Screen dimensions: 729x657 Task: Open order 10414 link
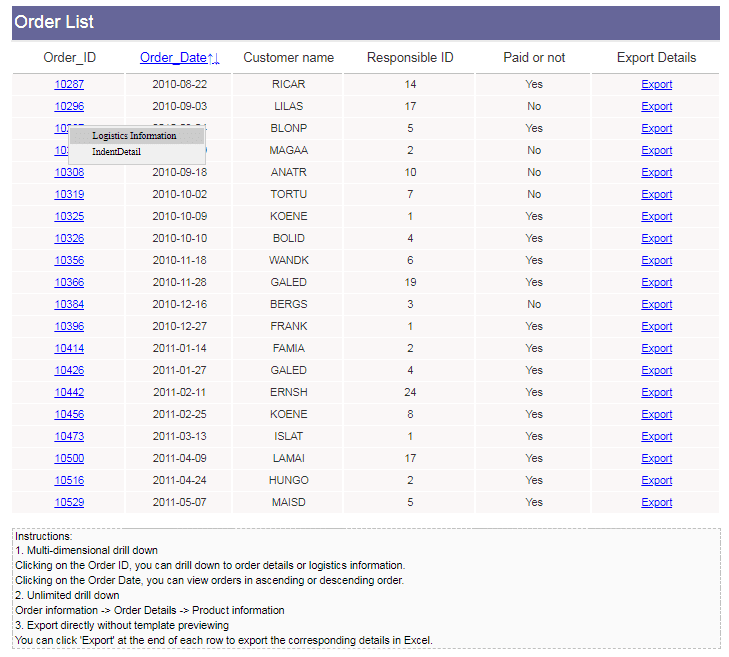[69, 348]
